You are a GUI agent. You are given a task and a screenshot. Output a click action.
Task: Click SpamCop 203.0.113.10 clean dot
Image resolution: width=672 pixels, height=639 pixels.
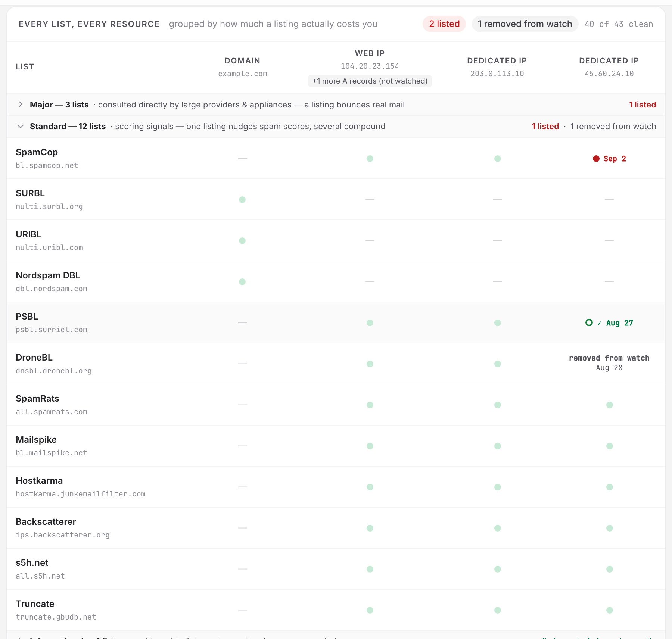coord(498,159)
